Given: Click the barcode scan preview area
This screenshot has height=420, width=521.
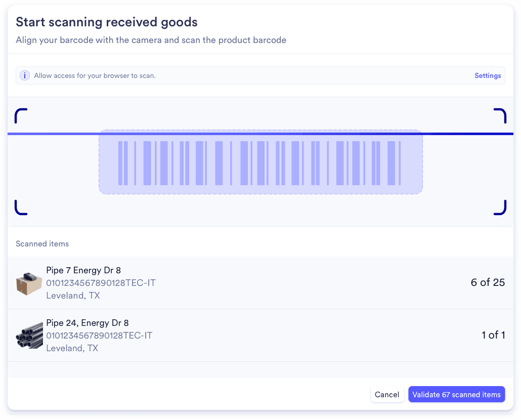Looking at the screenshot, I should [x=260, y=162].
